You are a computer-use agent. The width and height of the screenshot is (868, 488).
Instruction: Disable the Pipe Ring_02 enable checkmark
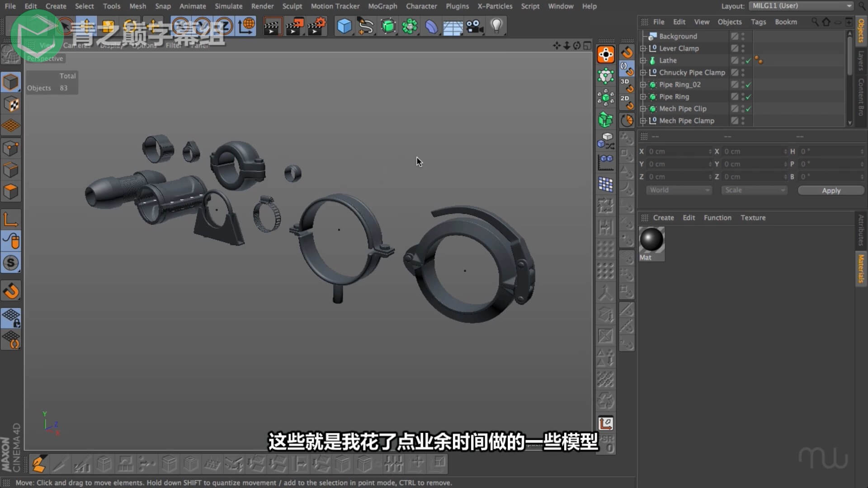click(749, 84)
